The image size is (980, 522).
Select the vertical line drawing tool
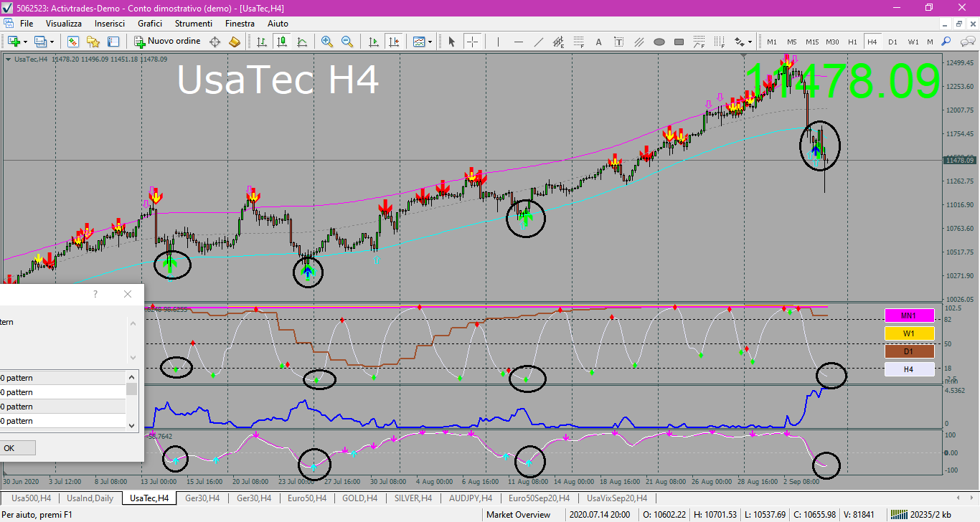click(498, 42)
